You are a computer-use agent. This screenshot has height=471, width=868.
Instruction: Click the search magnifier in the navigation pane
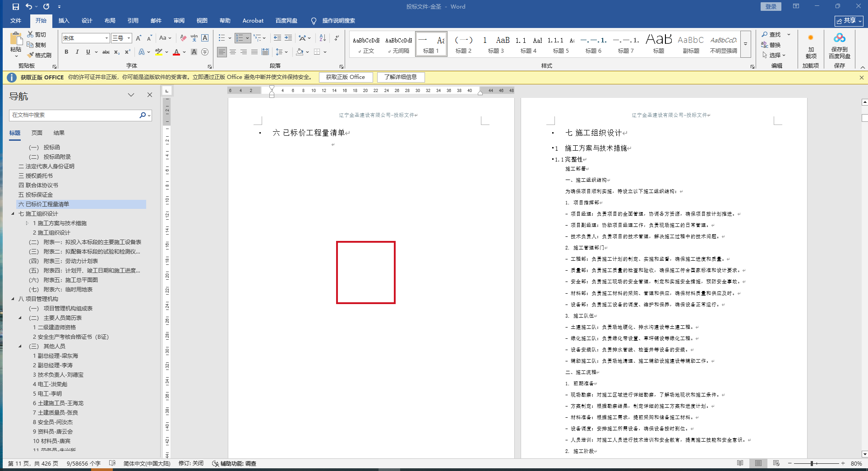(x=143, y=115)
